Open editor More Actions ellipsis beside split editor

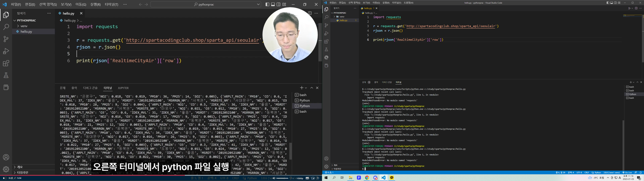[640, 8]
